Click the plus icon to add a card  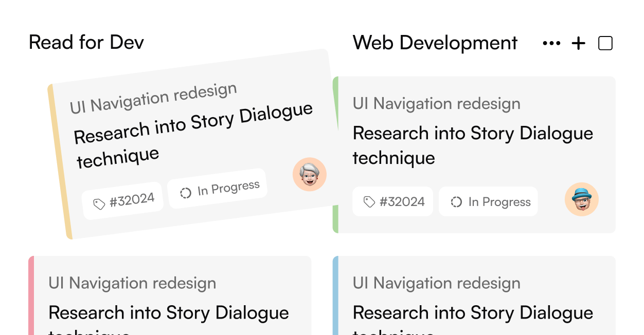click(579, 44)
